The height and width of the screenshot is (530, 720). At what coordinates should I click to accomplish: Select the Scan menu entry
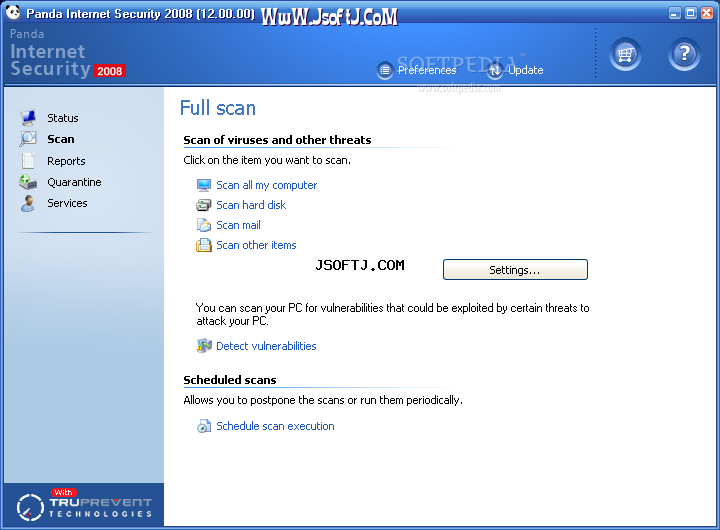(61, 139)
